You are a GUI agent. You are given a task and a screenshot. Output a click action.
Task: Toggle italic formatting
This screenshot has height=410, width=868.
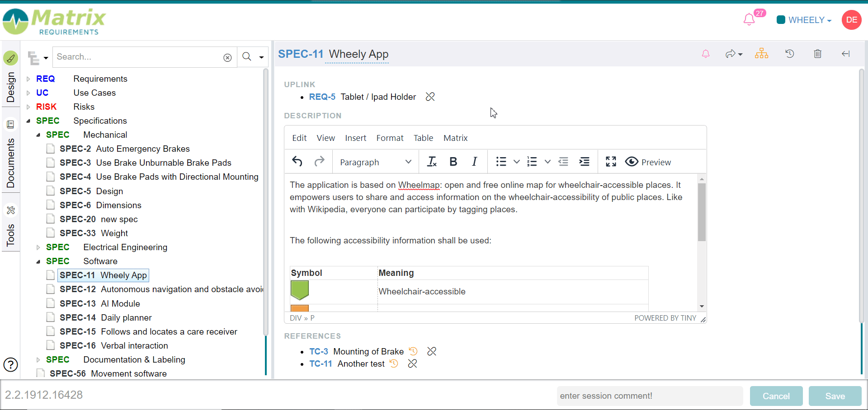coord(474,162)
